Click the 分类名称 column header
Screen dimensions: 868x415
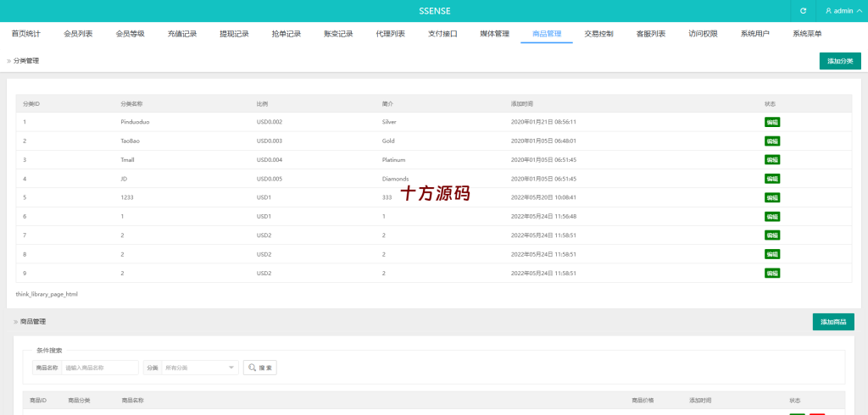point(131,104)
